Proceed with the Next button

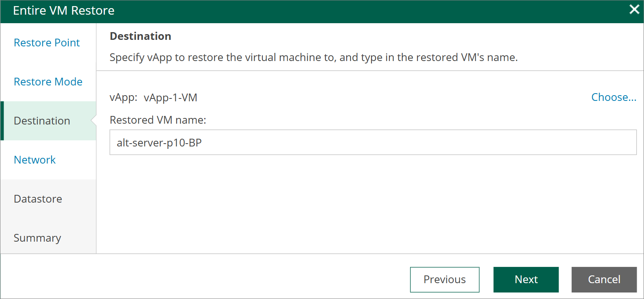point(526,279)
